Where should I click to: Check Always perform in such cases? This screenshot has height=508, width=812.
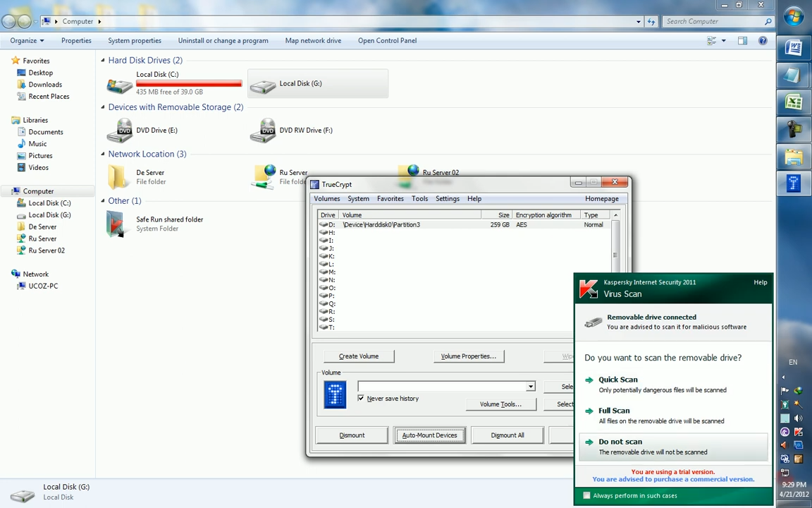click(586, 495)
